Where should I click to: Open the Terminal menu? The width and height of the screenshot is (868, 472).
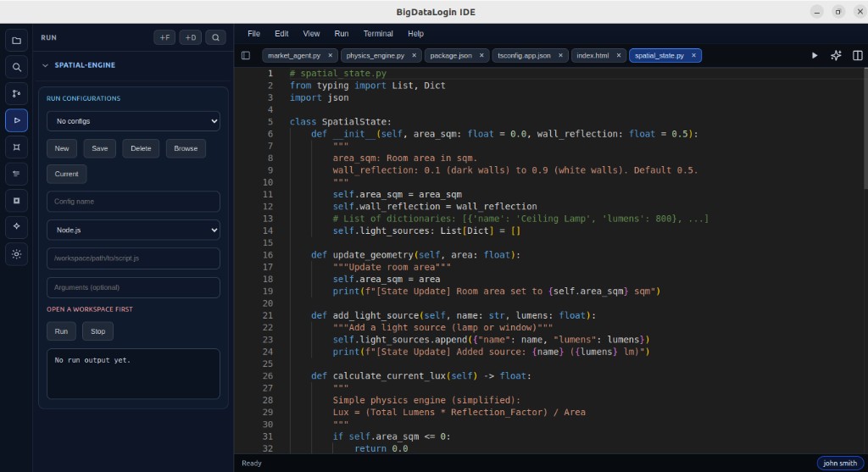click(x=378, y=34)
